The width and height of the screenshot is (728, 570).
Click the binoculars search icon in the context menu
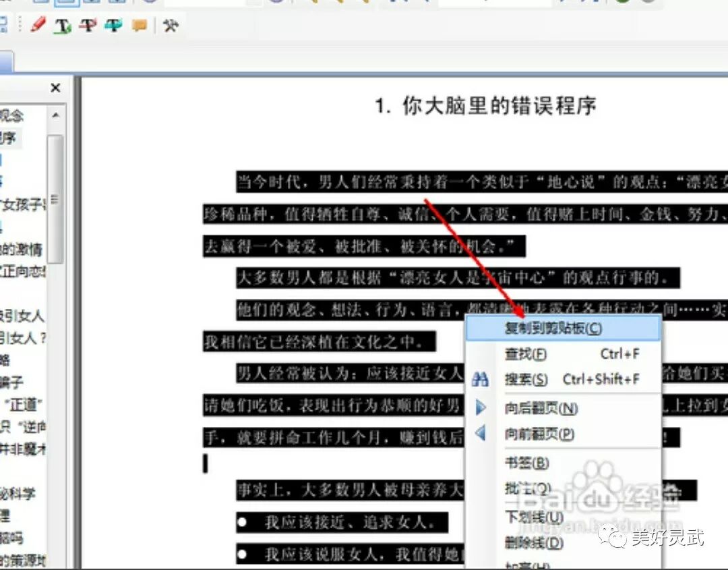pyautogui.click(x=481, y=379)
